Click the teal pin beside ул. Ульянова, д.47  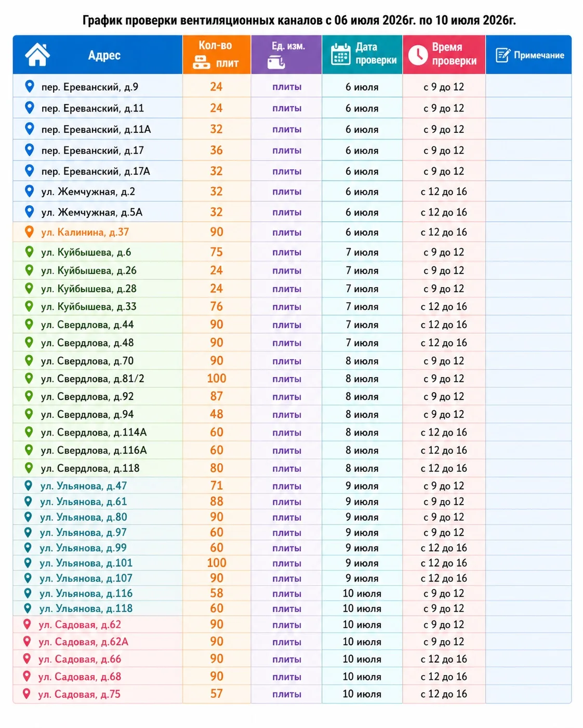tap(29, 486)
